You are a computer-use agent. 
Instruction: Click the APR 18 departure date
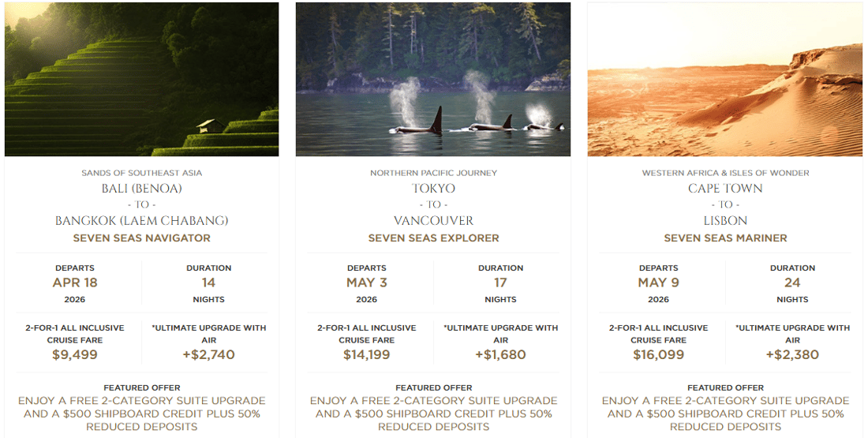[x=75, y=283]
